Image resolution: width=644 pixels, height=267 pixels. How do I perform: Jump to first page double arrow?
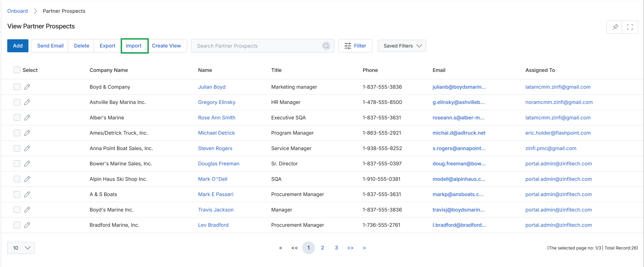[x=295, y=248]
